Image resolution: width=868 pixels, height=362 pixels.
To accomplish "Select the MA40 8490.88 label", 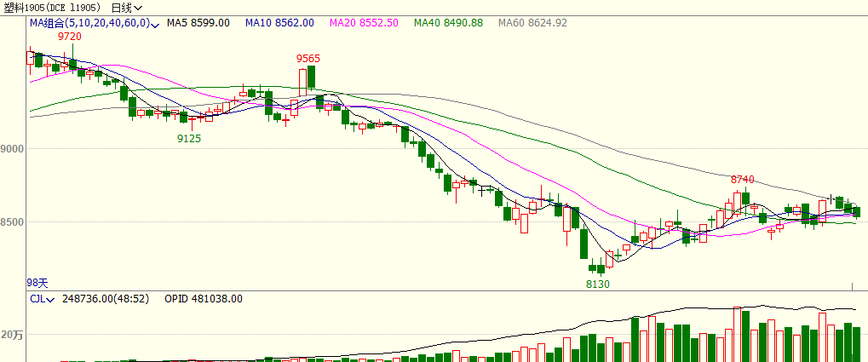I will pyautogui.click(x=448, y=23).
